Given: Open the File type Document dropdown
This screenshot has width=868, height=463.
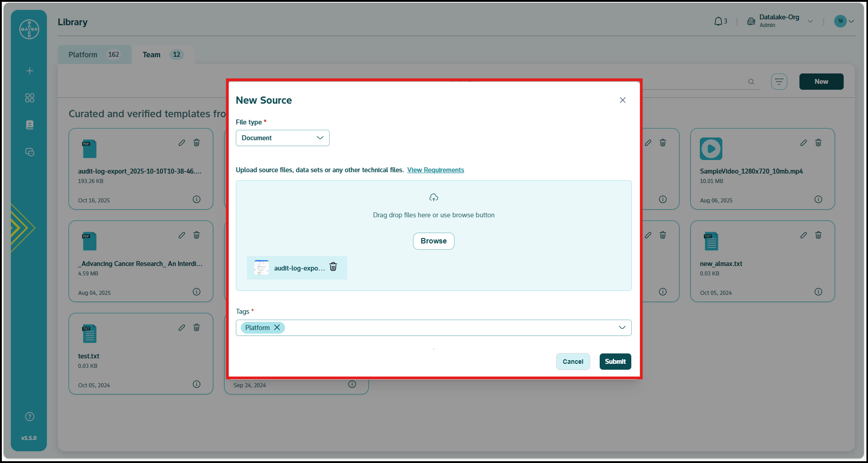Looking at the screenshot, I should pyautogui.click(x=282, y=138).
